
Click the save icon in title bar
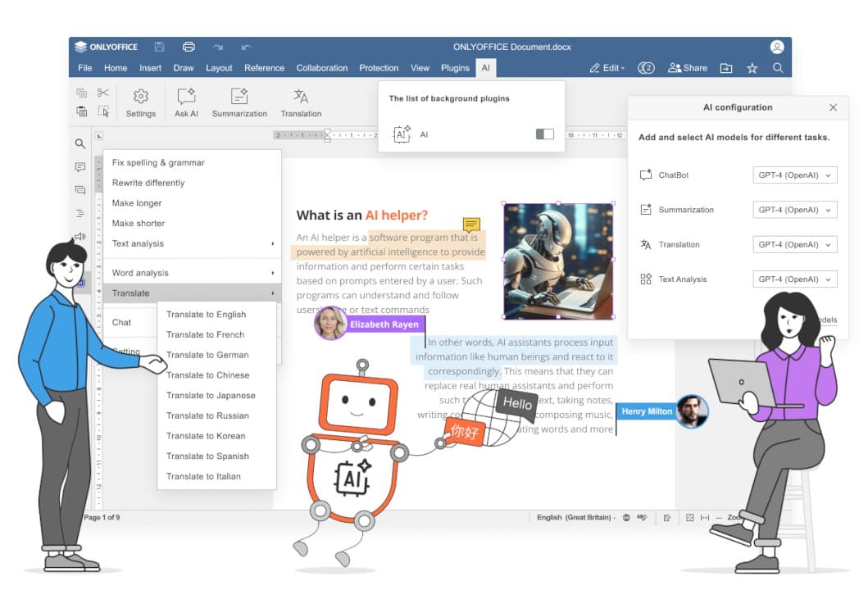tap(159, 47)
